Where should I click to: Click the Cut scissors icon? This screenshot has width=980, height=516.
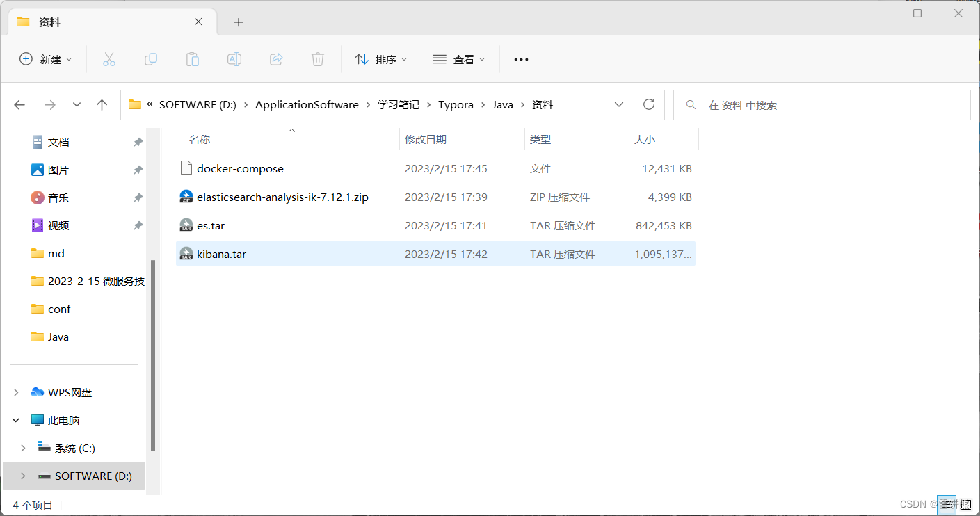point(109,59)
